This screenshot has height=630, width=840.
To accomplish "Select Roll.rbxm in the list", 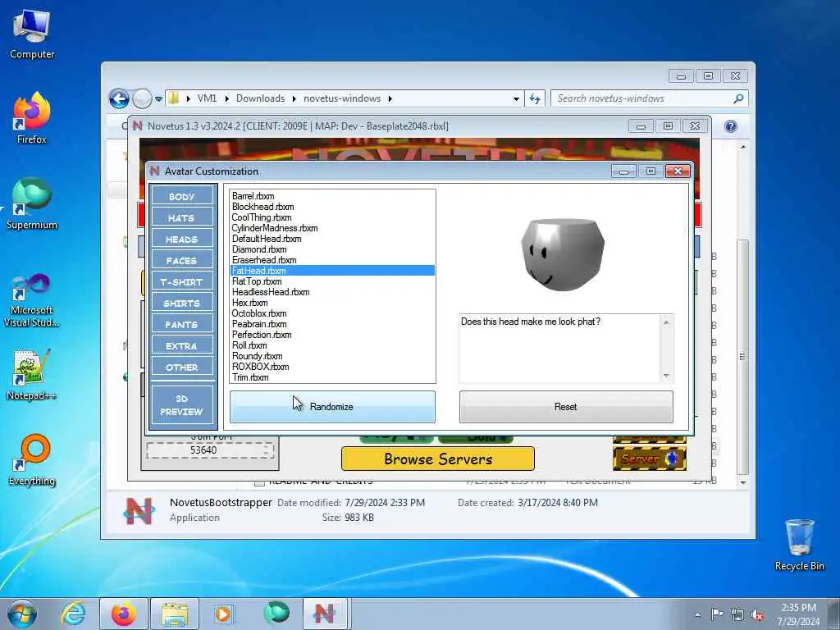I will (x=332, y=345).
